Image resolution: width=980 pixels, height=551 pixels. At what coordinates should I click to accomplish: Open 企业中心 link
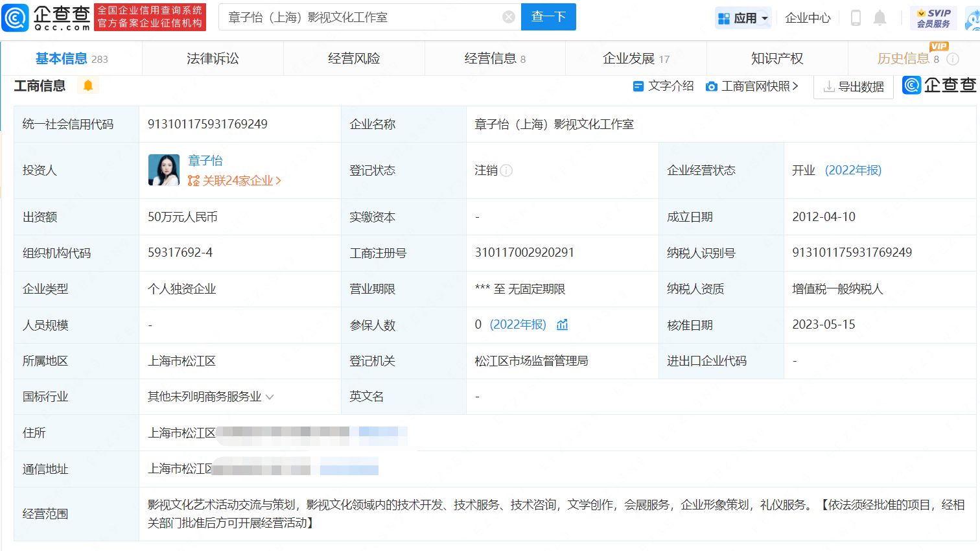(x=808, y=18)
